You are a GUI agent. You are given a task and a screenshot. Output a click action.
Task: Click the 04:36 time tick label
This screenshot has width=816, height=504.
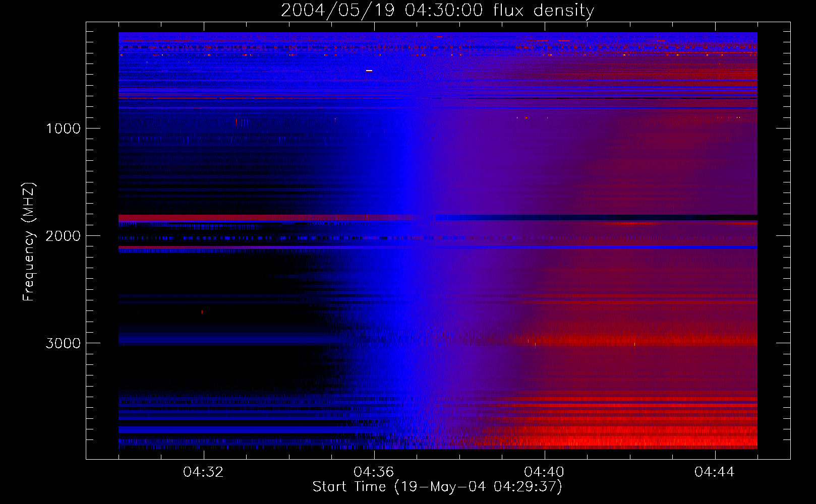374,472
